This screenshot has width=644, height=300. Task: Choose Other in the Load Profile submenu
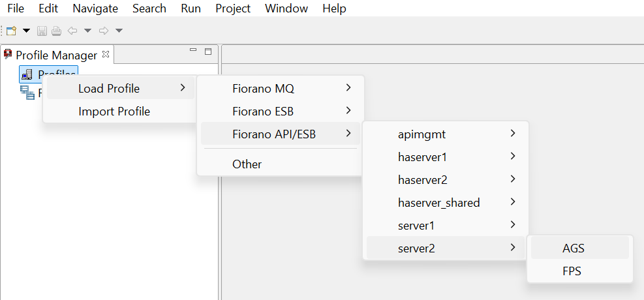(280, 164)
